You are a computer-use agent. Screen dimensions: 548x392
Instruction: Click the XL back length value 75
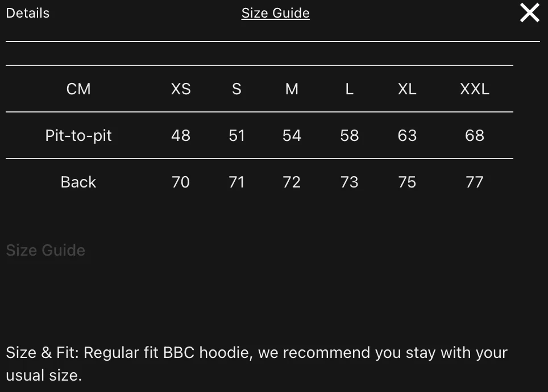click(407, 182)
